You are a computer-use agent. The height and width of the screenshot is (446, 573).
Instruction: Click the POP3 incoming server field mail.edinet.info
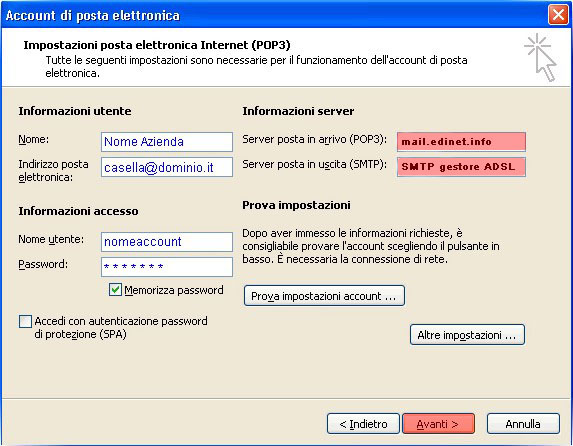461,142
